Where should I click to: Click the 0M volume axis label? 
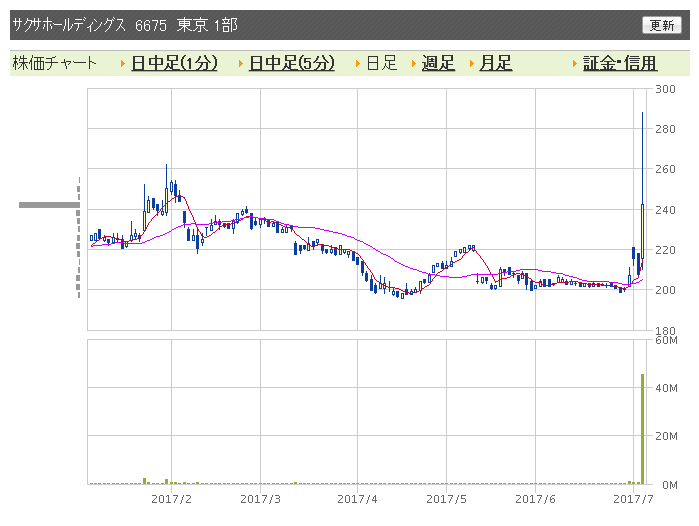click(670, 485)
